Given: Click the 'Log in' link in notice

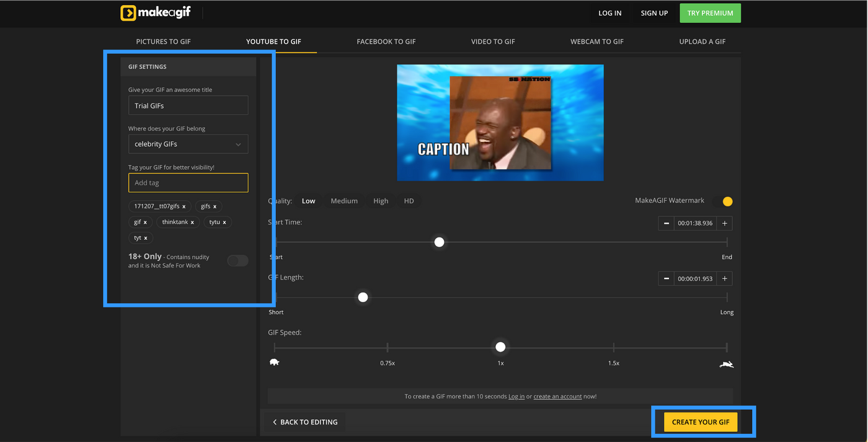Looking at the screenshot, I should pos(516,396).
